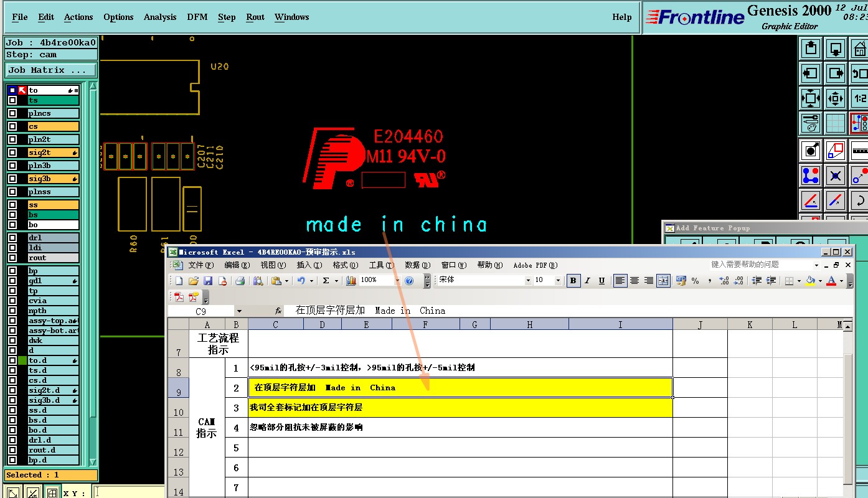The image size is (868, 498).
Task: Click the Home view house icon
Action: pyautogui.click(x=860, y=48)
